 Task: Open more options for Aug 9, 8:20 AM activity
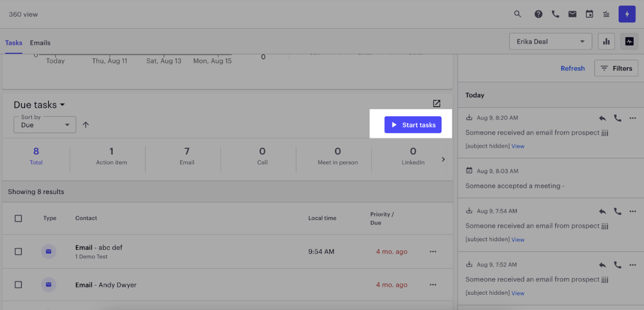[633, 118]
